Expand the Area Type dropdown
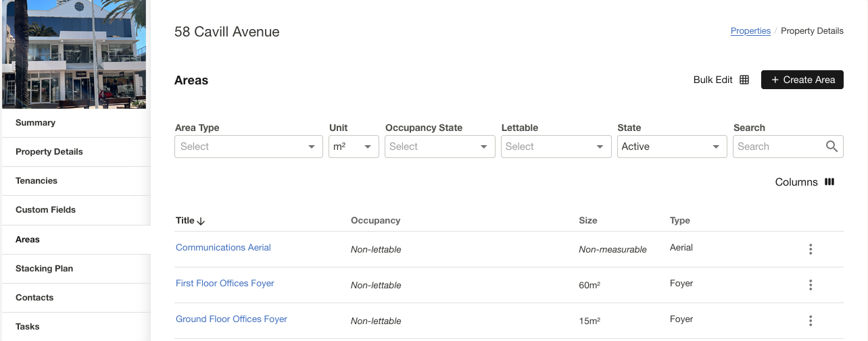 [x=248, y=147]
